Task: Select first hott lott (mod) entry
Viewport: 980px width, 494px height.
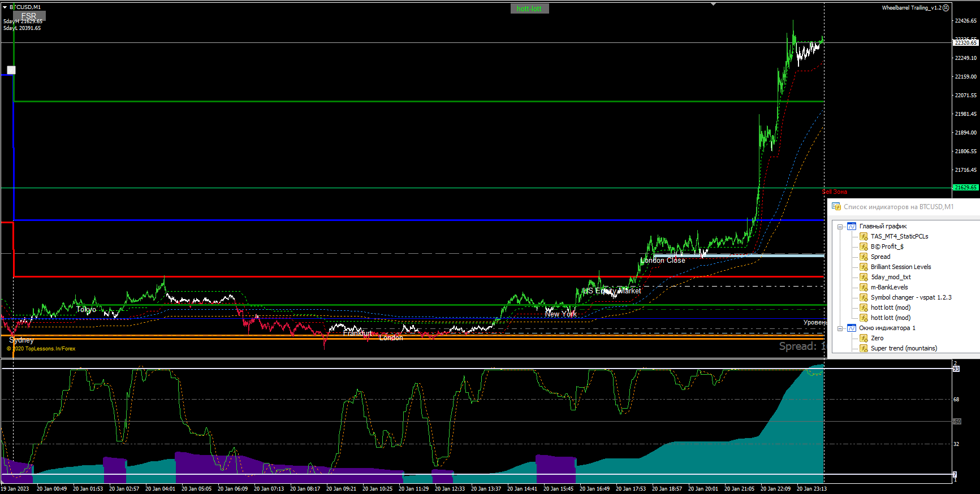Action: point(891,307)
